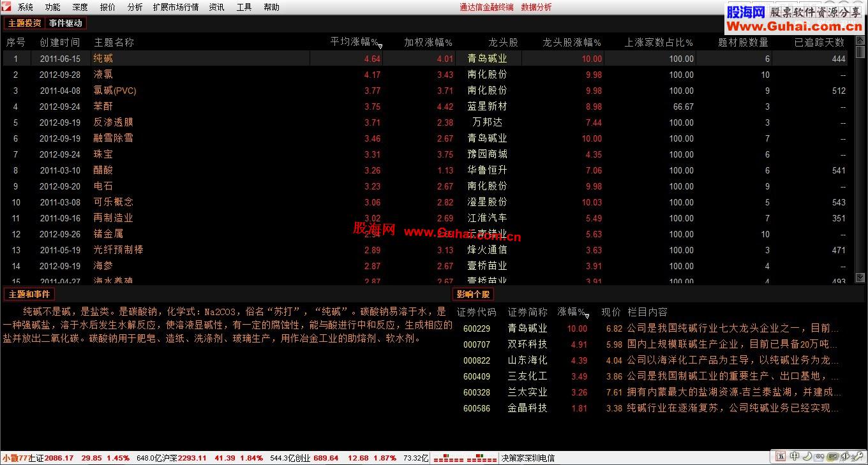Select stock 000707 双环科技
The image size is (868, 465).
point(651,344)
